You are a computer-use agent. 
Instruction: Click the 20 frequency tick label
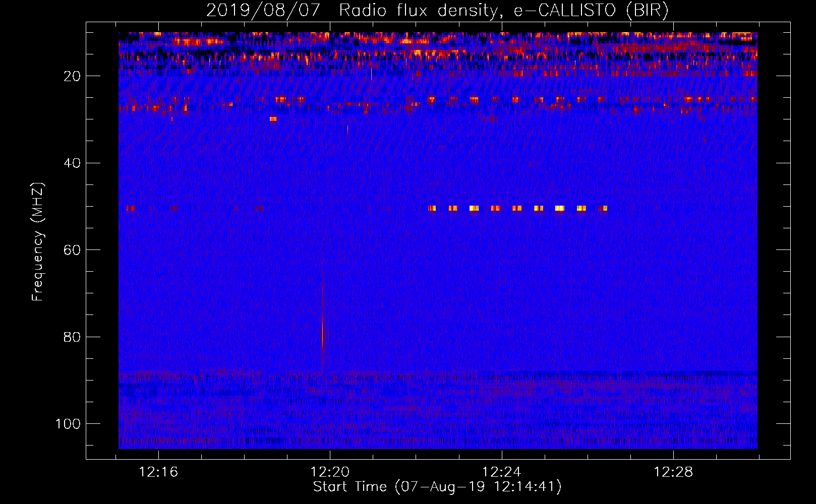pos(72,76)
